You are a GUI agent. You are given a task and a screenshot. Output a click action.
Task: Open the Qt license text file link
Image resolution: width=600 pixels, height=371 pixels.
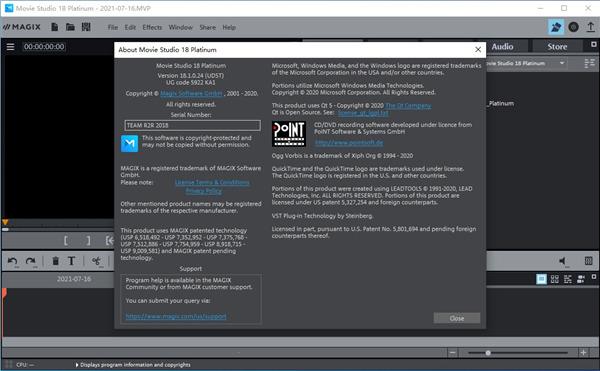coord(363,112)
